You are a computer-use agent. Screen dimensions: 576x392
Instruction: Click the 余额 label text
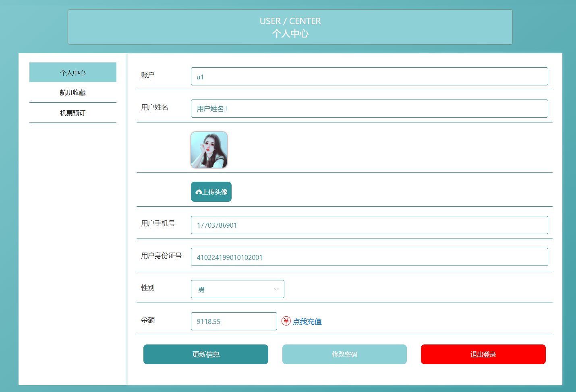(x=148, y=320)
